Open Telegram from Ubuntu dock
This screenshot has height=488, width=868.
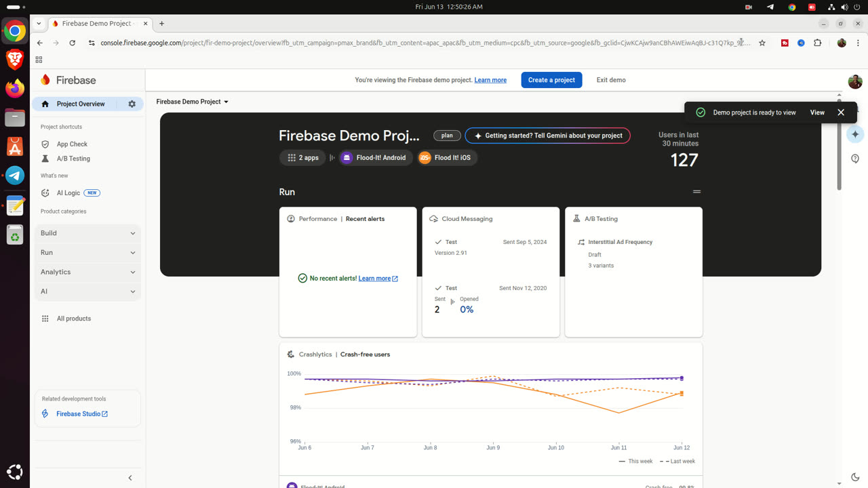point(15,176)
